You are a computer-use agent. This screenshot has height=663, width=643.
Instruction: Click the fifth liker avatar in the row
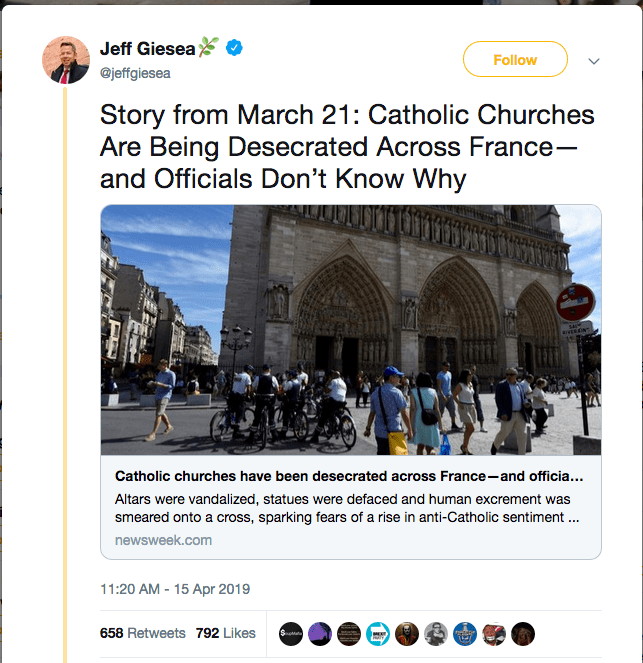406,633
